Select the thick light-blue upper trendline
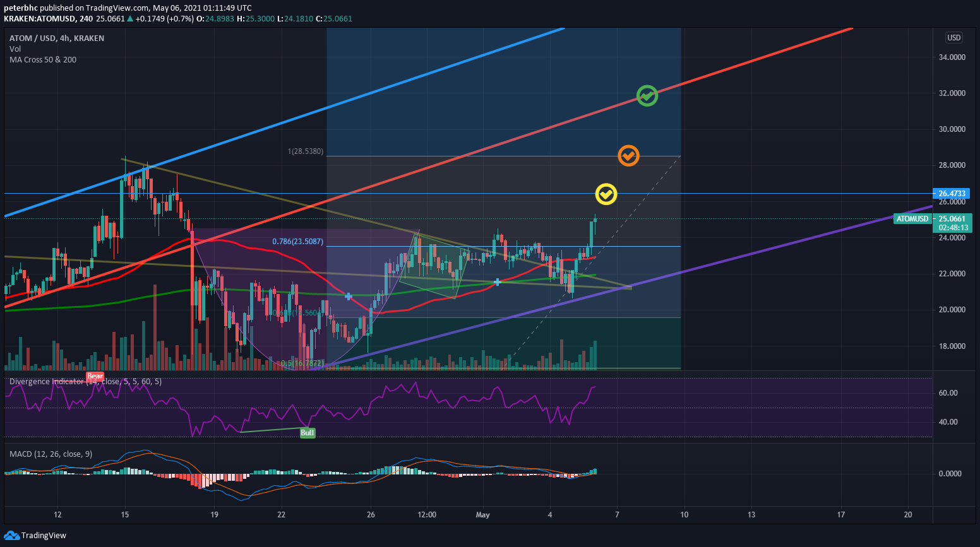This screenshot has width=980, height=547. [284, 122]
